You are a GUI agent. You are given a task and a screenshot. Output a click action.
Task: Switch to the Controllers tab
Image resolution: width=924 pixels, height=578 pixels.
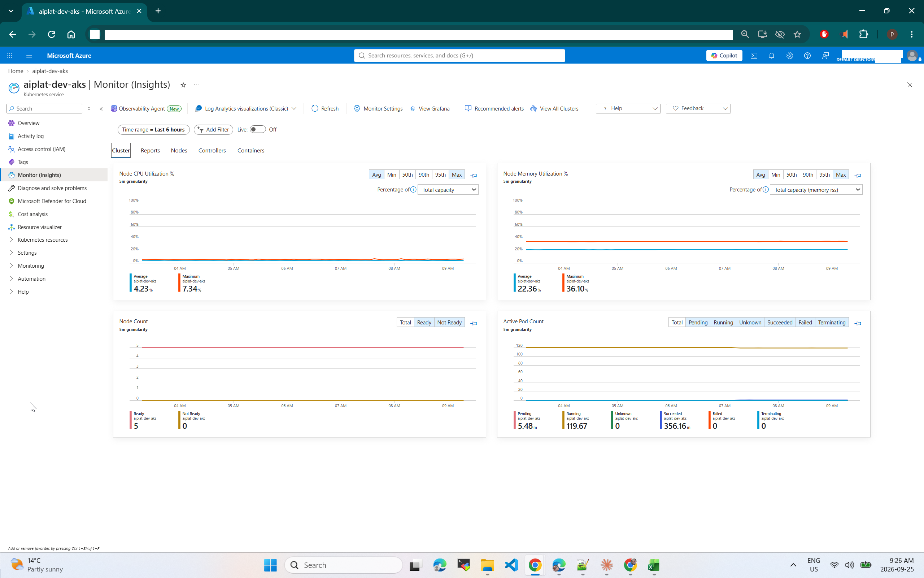tap(212, 151)
